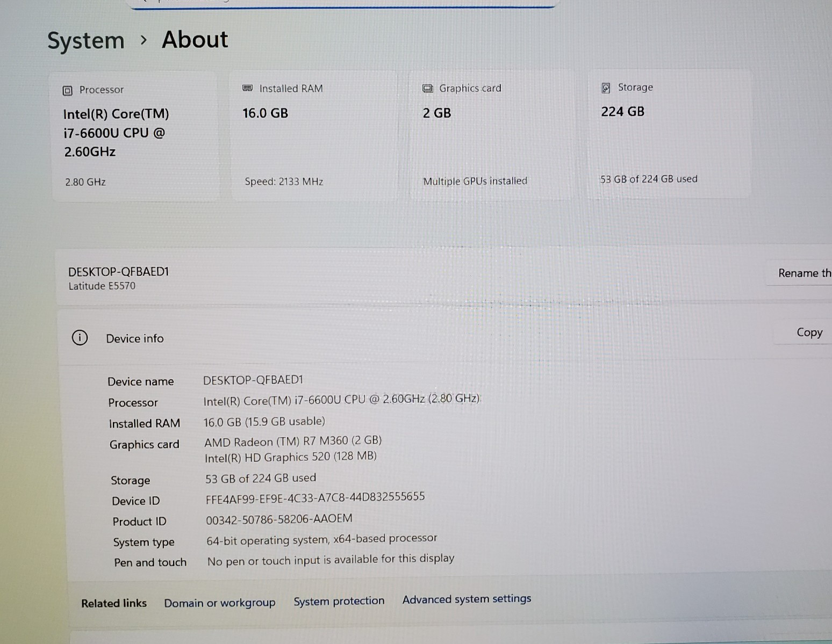Click 53 GB of 224 GB used in Storage card
Screen dimensions: 832x644
649,179
